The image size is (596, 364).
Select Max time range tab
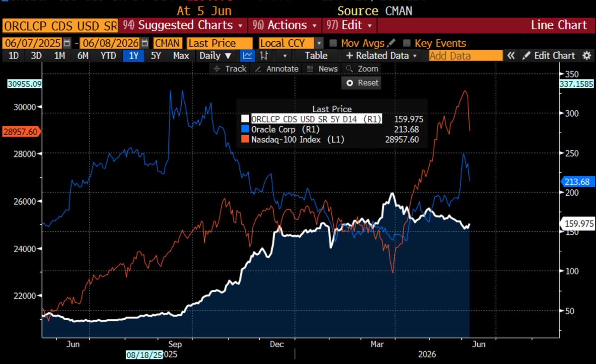(x=181, y=56)
